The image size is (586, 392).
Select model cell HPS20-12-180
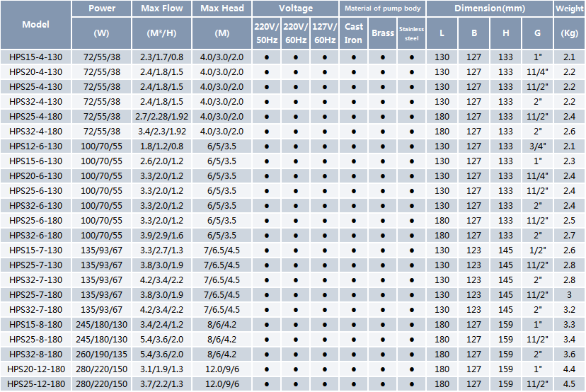[36, 369]
